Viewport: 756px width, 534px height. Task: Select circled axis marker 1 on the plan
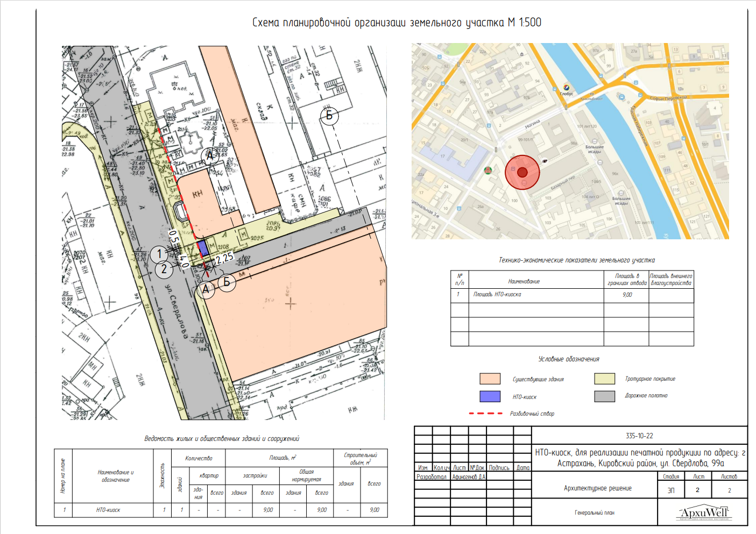(x=159, y=254)
